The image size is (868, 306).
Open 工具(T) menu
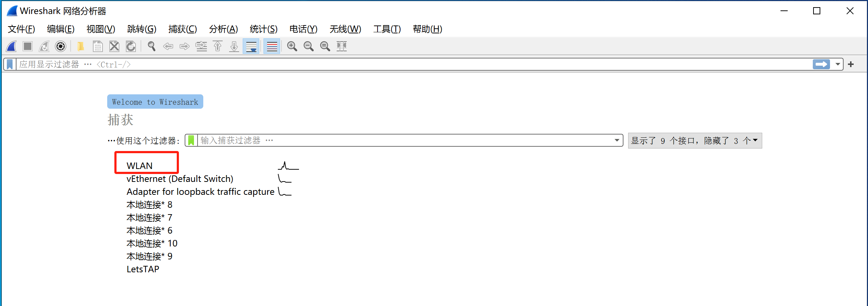387,29
